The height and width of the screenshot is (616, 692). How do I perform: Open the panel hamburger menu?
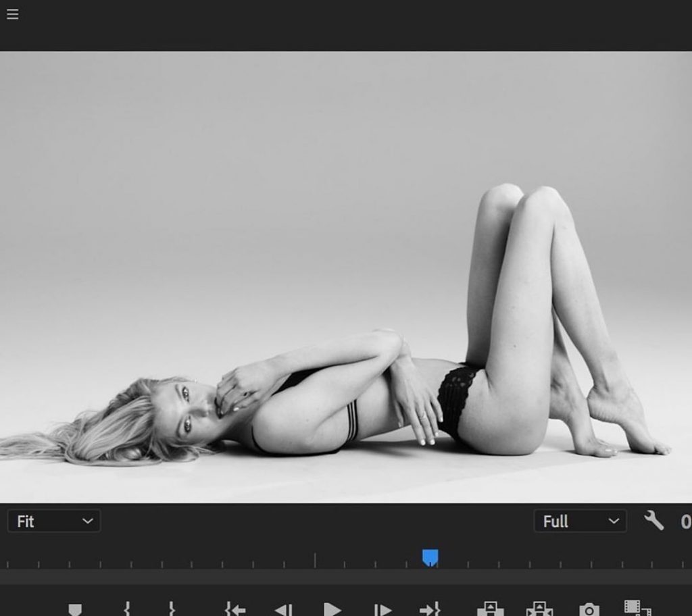pos(12,14)
